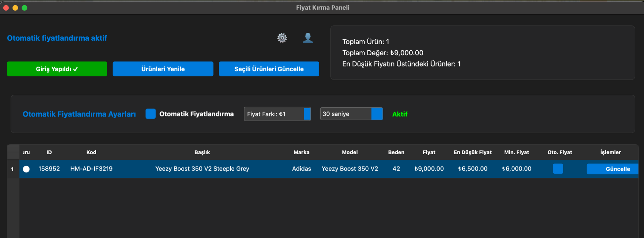Image resolution: width=644 pixels, height=238 pixels.
Task: Click Güncelle for product 158952
Action: [613, 169]
